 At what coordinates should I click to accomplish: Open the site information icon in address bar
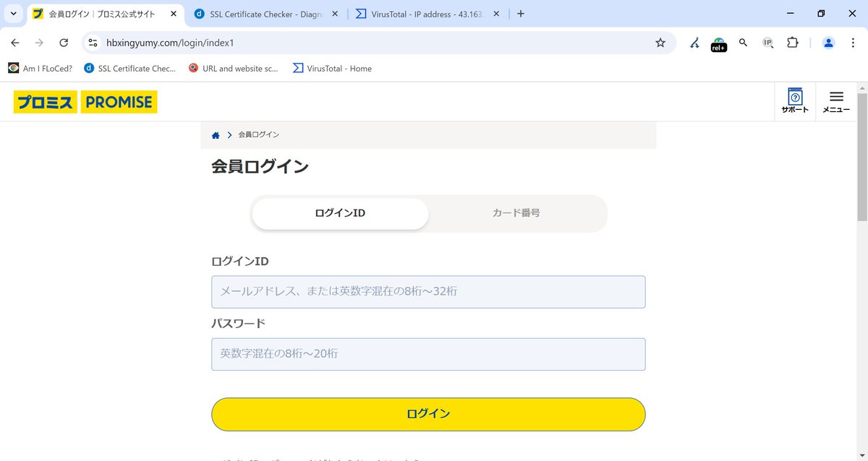[93, 43]
